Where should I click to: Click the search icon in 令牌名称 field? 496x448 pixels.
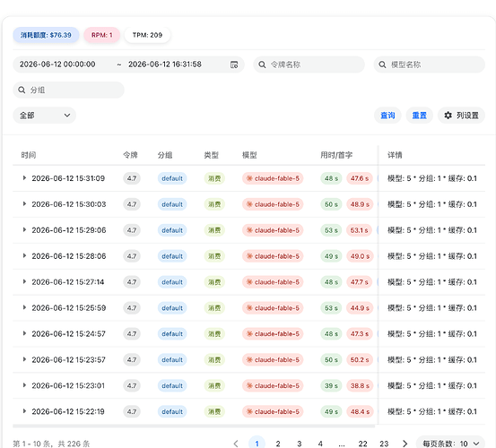pos(262,65)
